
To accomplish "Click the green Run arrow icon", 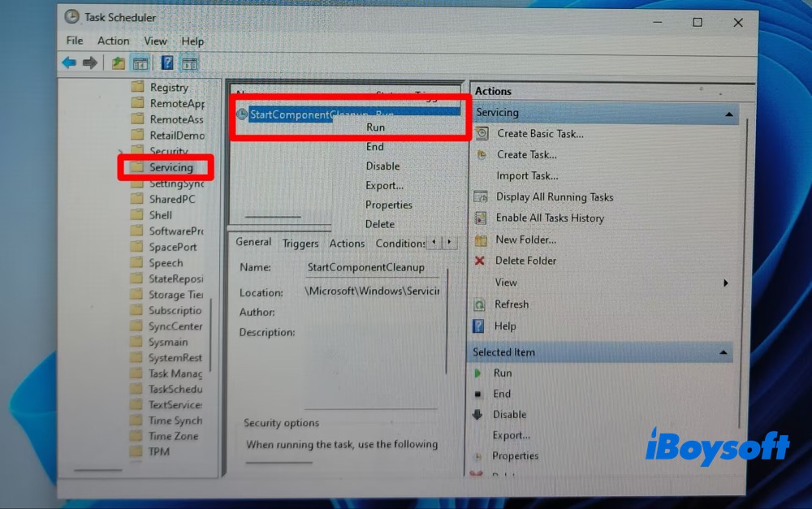I will coord(477,373).
